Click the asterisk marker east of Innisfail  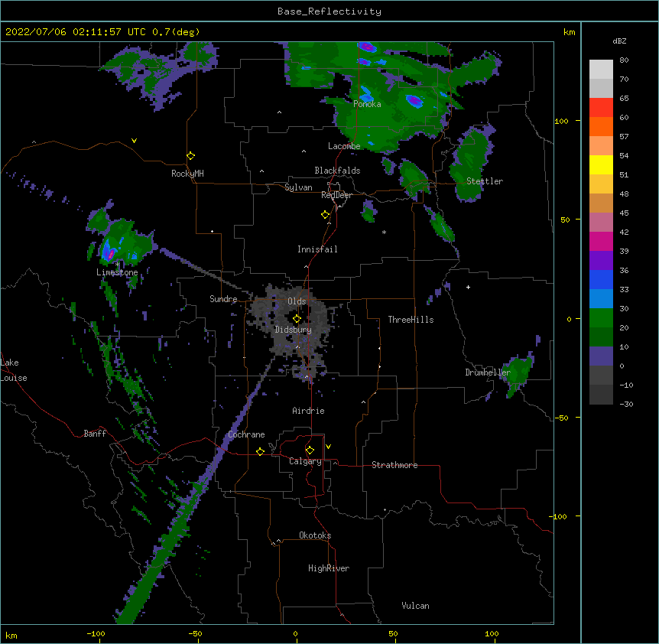click(384, 232)
